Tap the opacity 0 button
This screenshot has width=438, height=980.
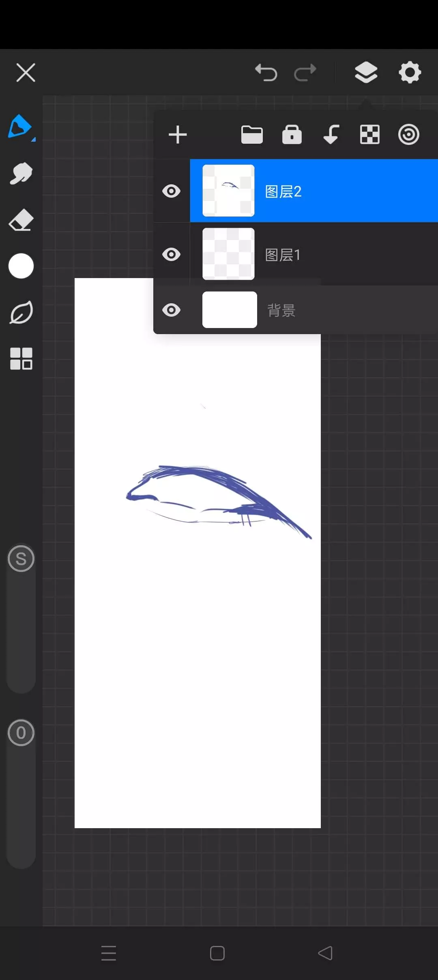(x=21, y=733)
